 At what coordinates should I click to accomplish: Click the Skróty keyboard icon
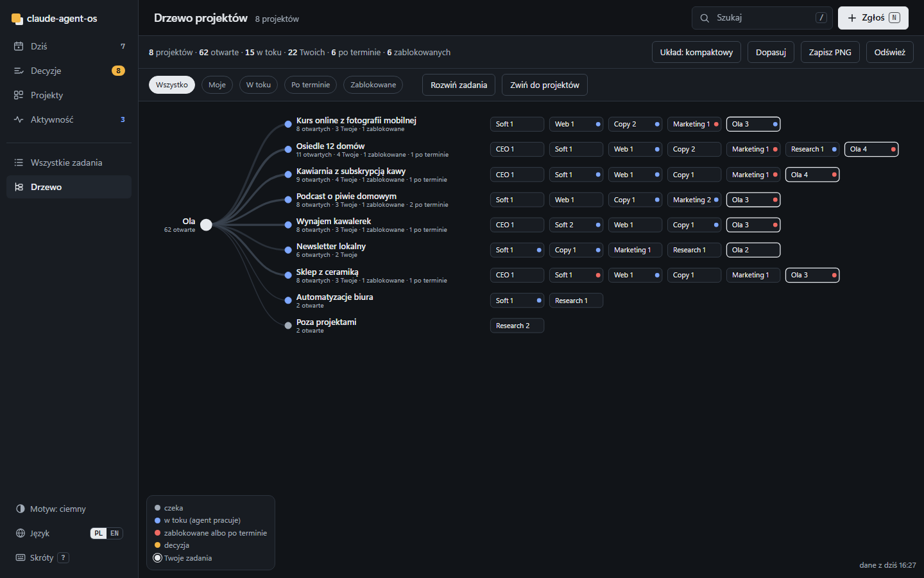click(21, 557)
